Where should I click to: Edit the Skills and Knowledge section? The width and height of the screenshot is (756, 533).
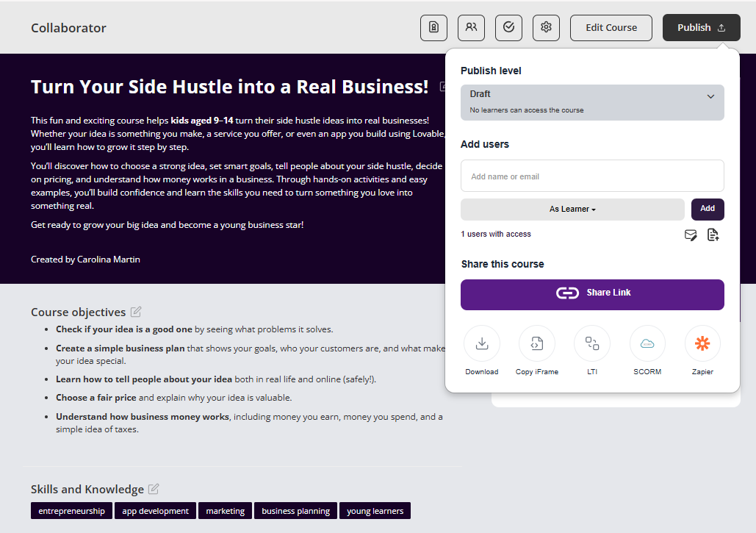pos(154,489)
